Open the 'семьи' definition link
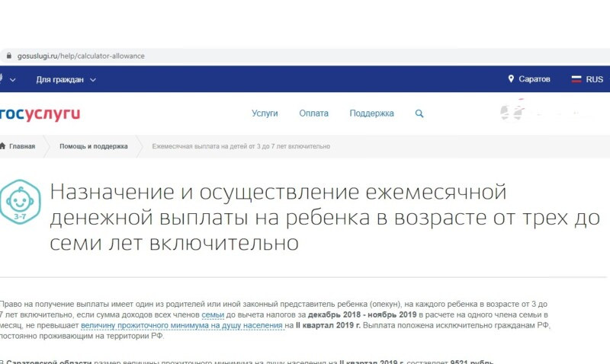 pyautogui.click(x=213, y=315)
